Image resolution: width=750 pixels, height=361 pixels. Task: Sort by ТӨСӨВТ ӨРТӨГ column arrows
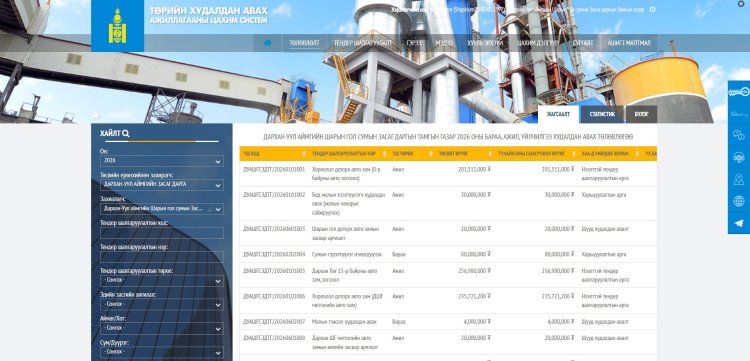pyautogui.click(x=490, y=154)
